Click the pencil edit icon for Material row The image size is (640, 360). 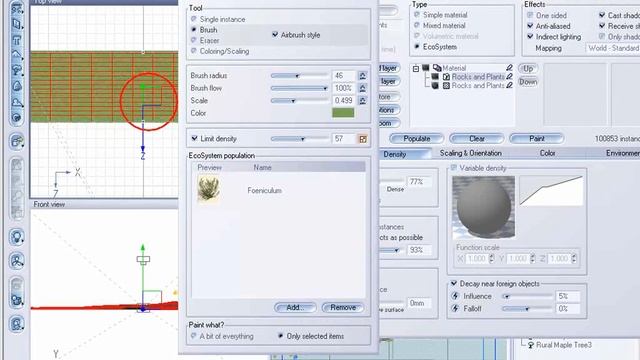[509, 68]
